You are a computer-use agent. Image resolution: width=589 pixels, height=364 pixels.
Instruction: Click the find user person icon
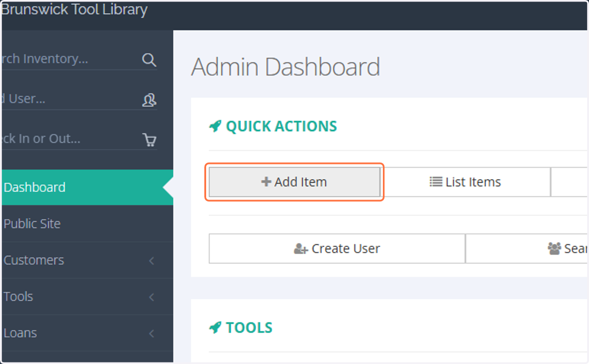click(x=149, y=100)
